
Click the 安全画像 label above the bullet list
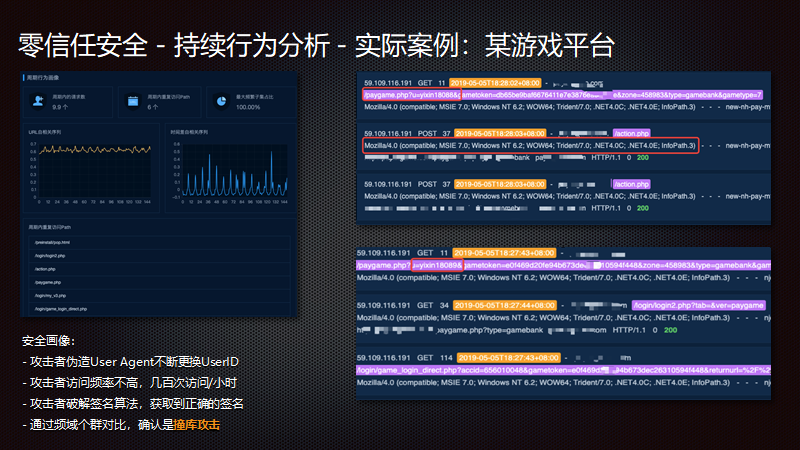click(48, 341)
